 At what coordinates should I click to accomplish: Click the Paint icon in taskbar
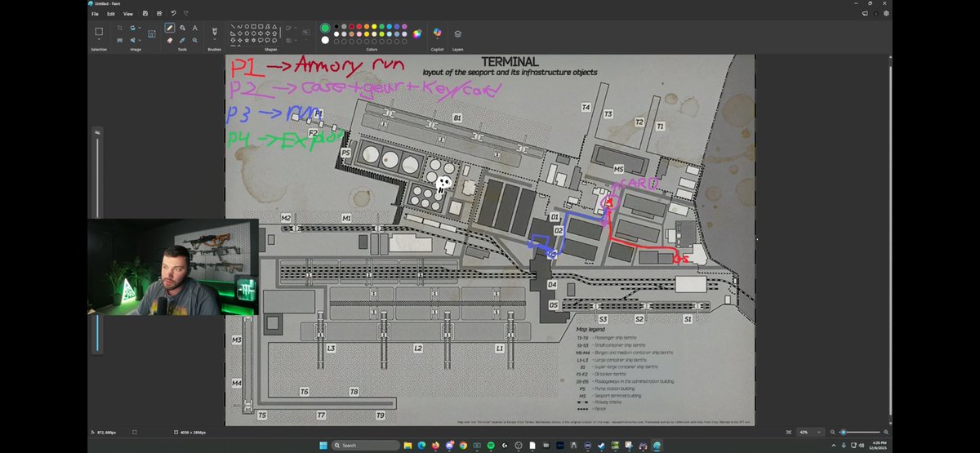point(657,446)
